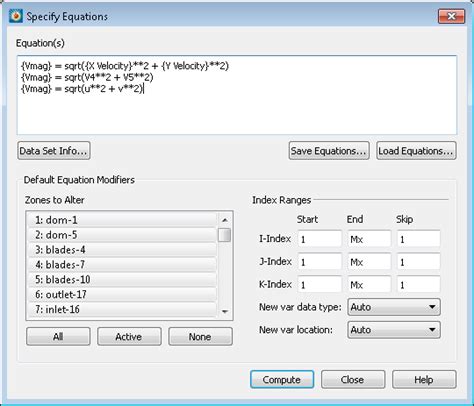The image size is (474, 406).
Task: Click the J-Index Start field
Action: 319,262
